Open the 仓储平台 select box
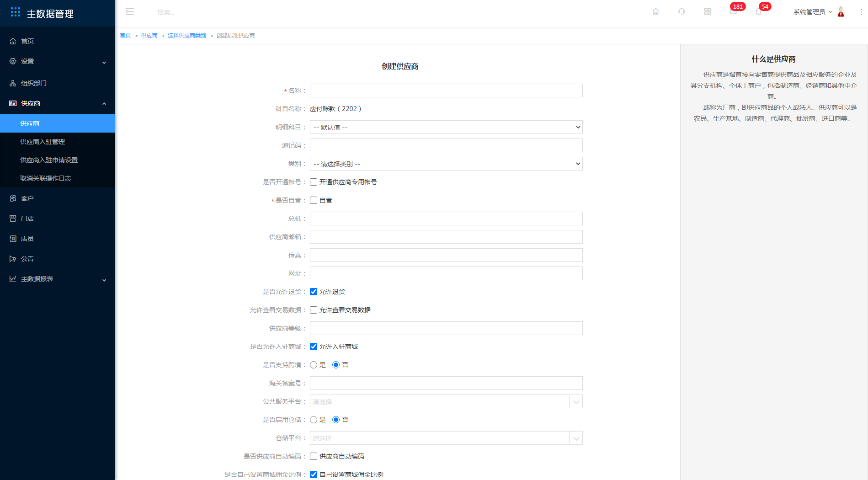 [x=446, y=438]
